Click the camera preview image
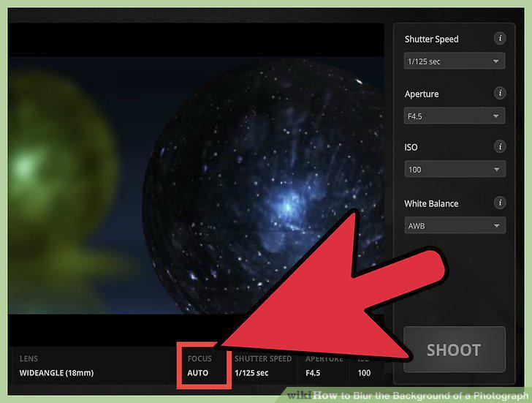The image size is (532, 403). tap(196, 185)
